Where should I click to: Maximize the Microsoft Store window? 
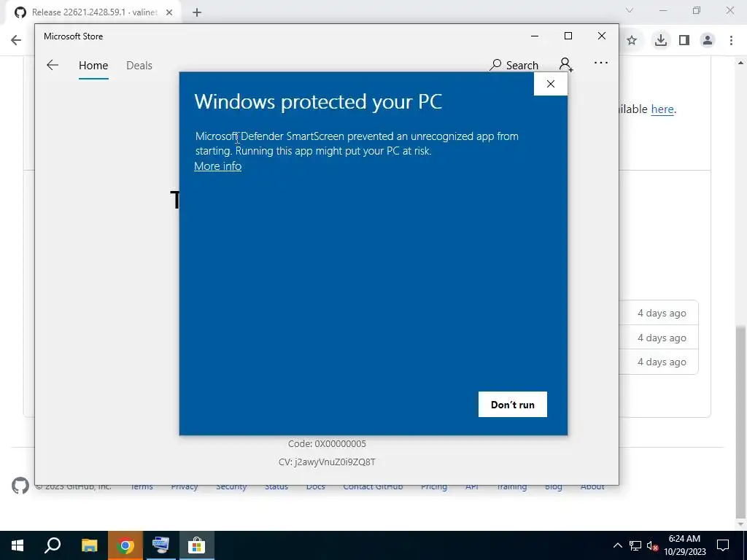point(568,36)
